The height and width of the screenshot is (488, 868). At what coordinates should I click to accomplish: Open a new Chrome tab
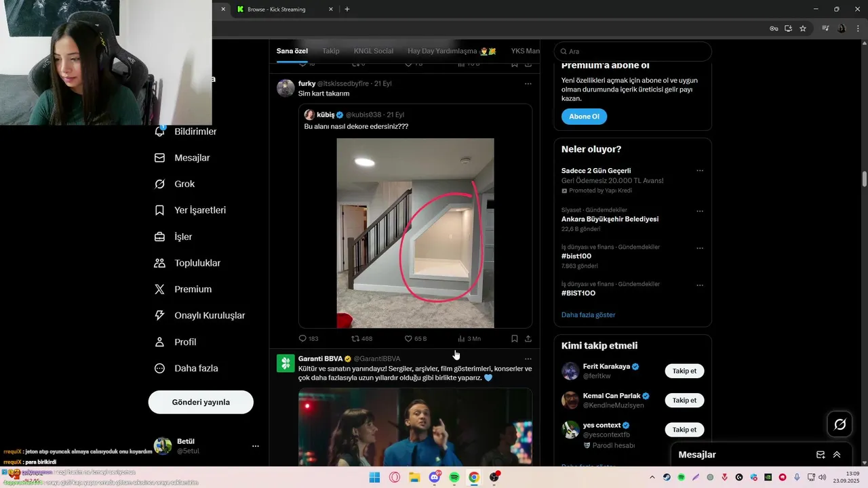click(x=347, y=9)
